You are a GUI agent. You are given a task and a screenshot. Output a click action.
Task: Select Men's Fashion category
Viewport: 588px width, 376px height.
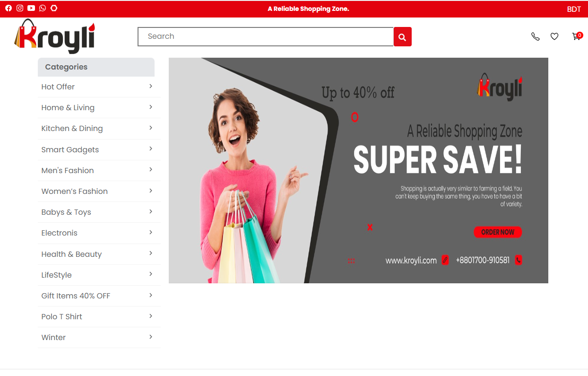68,170
